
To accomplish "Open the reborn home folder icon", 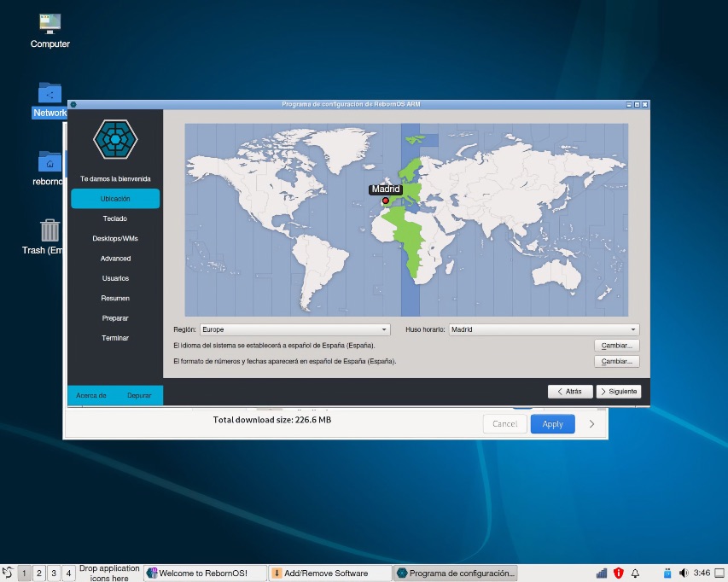I will click(x=50, y=168).
